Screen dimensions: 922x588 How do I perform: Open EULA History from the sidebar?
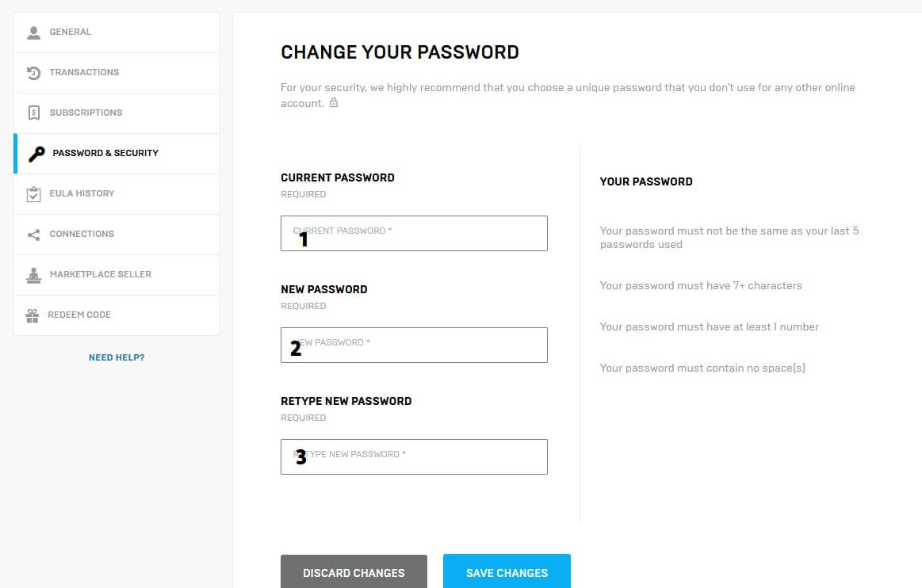click(82, 194)
